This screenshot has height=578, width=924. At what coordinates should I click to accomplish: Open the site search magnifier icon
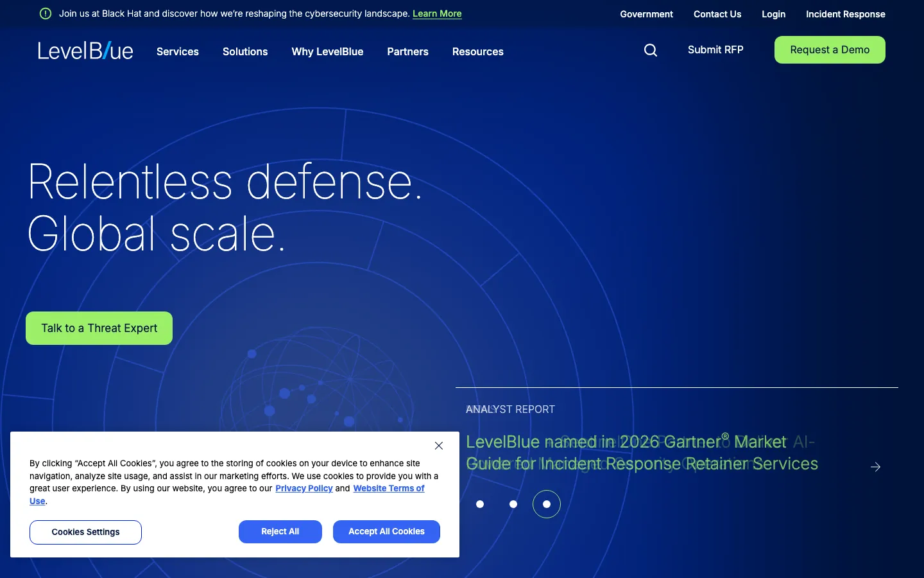tap(651, 50)
